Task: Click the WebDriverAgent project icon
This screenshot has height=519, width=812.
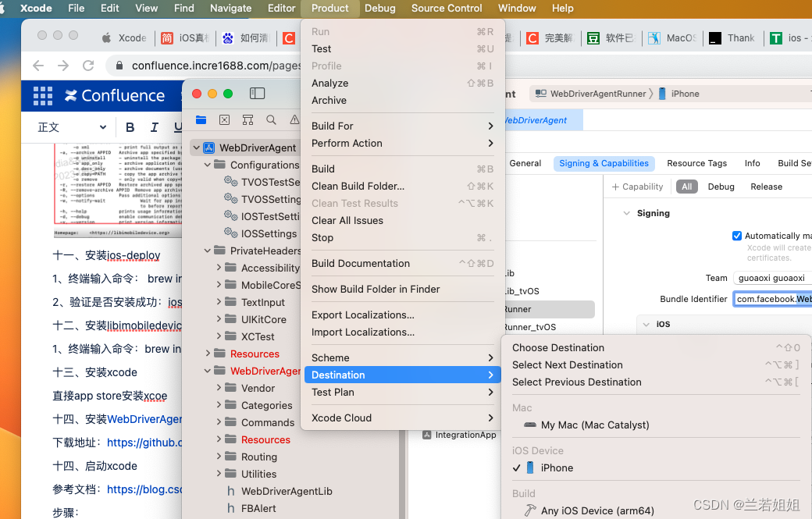Action: 208,148
